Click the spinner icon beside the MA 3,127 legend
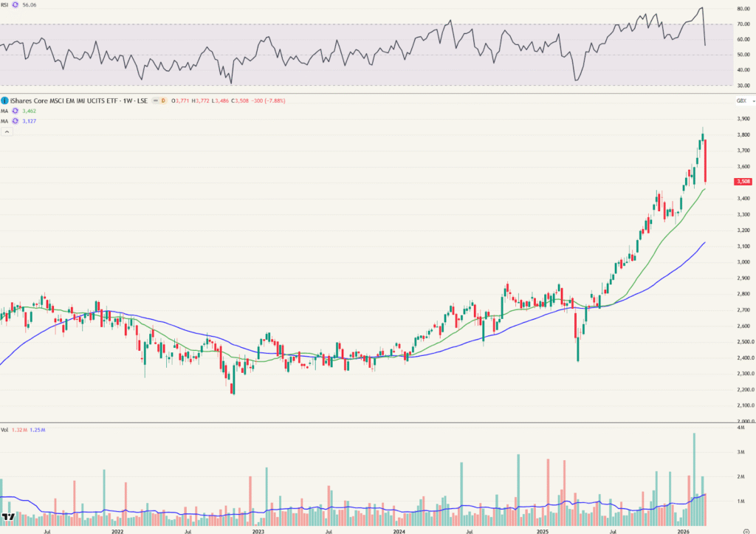This screenshot has height=534, width=756. coord(16,121)
